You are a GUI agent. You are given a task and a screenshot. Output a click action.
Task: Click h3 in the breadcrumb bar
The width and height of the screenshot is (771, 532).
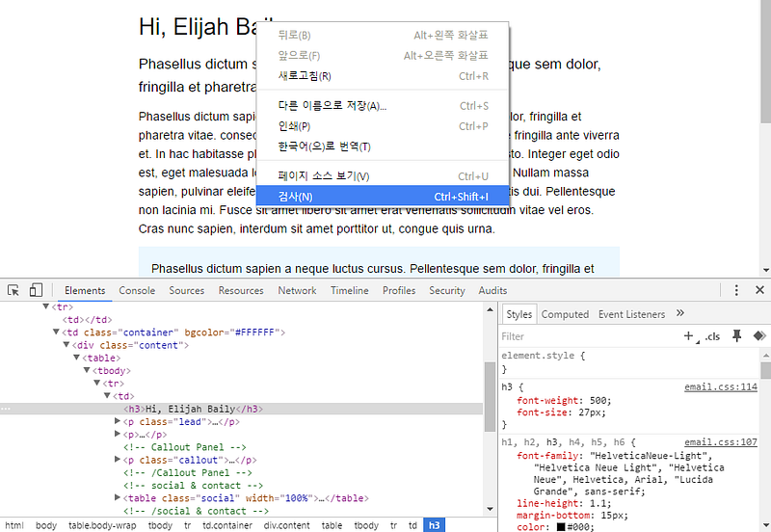click(435, 525)
